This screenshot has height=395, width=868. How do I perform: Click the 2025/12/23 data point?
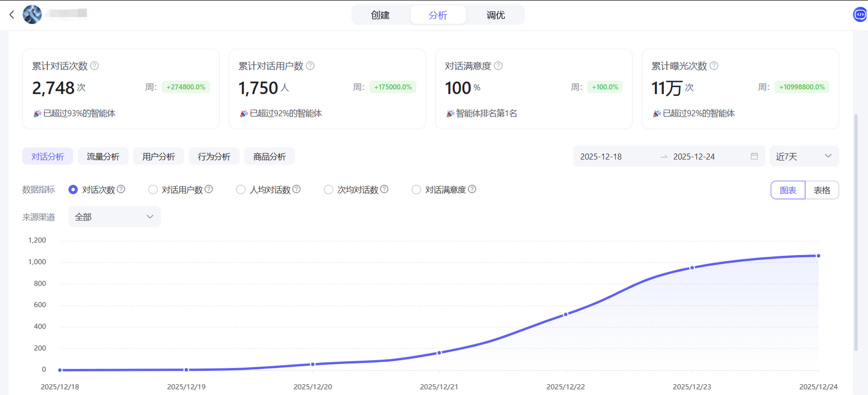[692, 268]
